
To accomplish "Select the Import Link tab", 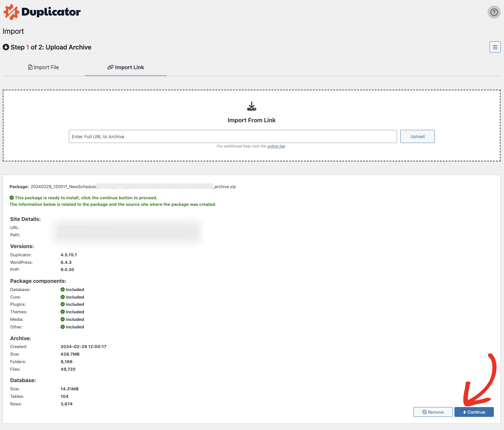I will (x=126, y=67).
